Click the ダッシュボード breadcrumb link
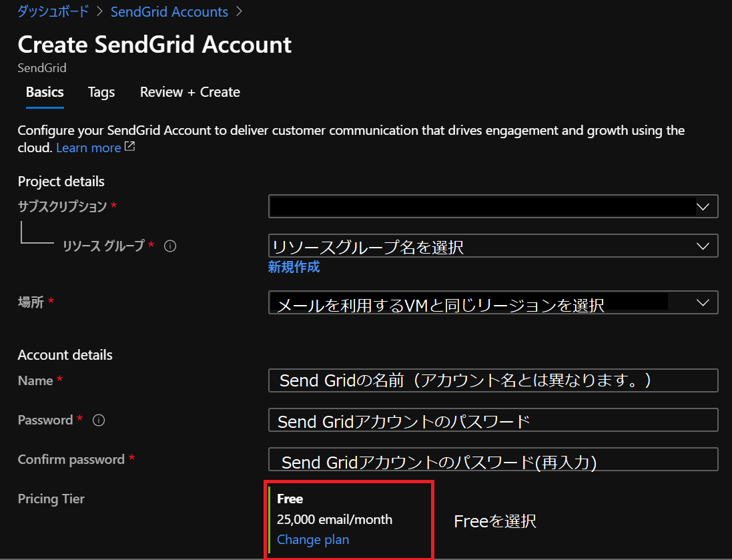Viewport: 732px width, 560px height. click(x=53, y=11)
